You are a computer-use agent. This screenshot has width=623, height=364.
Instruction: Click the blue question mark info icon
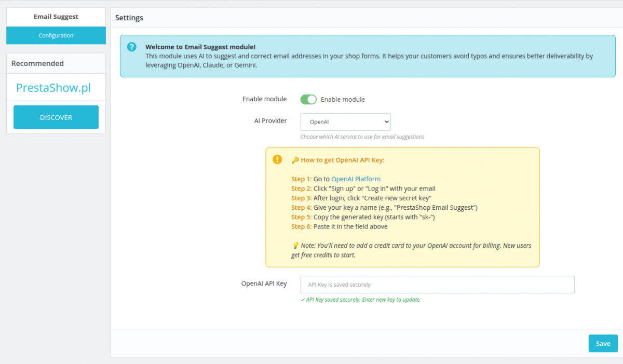click(132, 47)
